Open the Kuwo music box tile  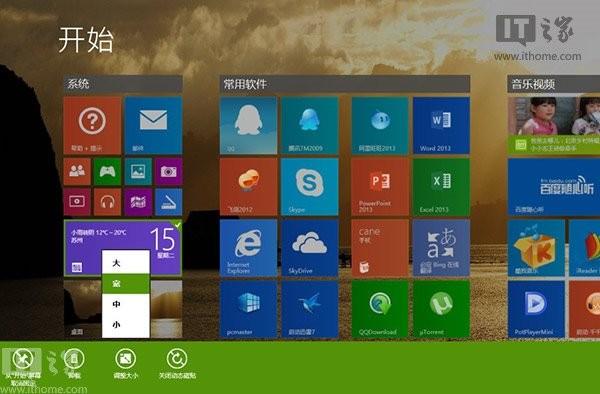(x=536, y=248)
